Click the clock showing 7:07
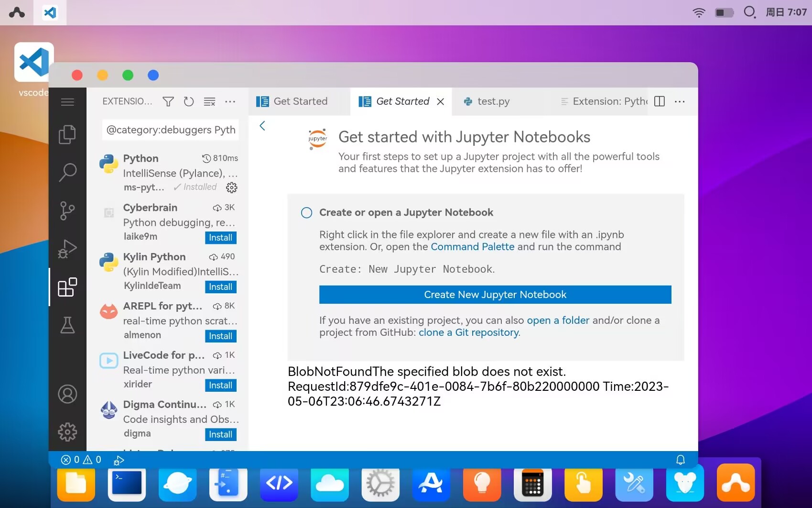The image size is (812, 508). click(x=786, y=12)
